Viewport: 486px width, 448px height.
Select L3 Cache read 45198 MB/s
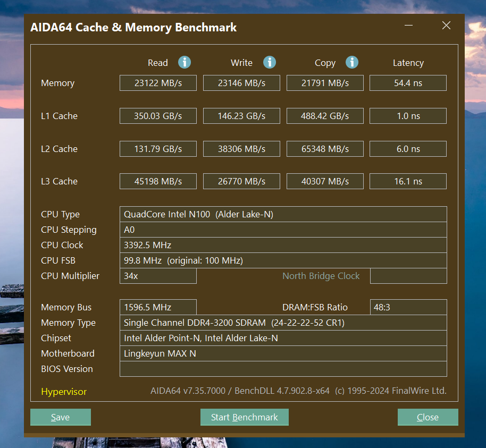tap(158, 181)
